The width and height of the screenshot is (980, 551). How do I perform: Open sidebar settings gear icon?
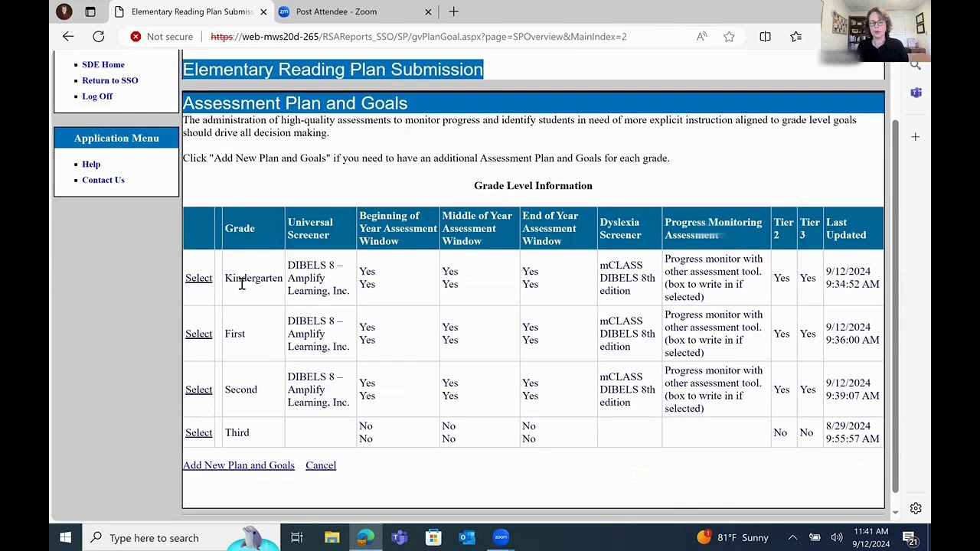tap(916, 508)
